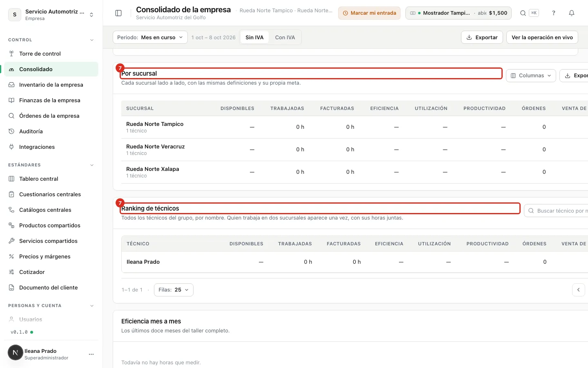The width and height of the screenshot is (588, 368).
Task: Select the Rueda Norte Tampico row
Action: click(354, 127)
